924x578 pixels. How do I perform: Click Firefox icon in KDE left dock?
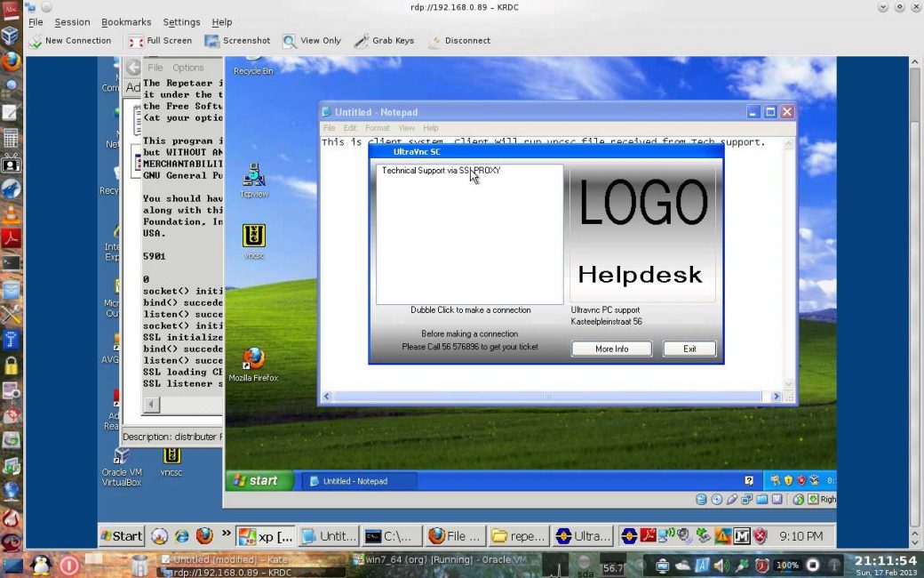click(x=11, y=61)
